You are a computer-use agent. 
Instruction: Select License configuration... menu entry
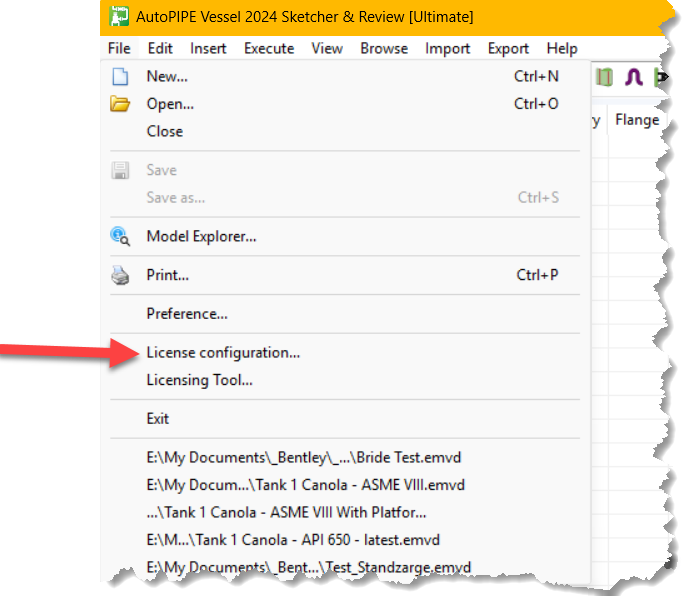click(x=345, y=353)
